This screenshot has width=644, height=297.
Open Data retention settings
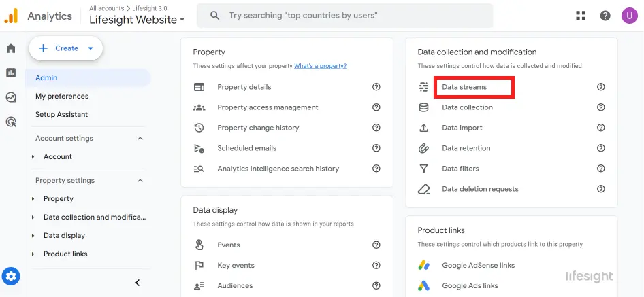(x=466, y=148)
